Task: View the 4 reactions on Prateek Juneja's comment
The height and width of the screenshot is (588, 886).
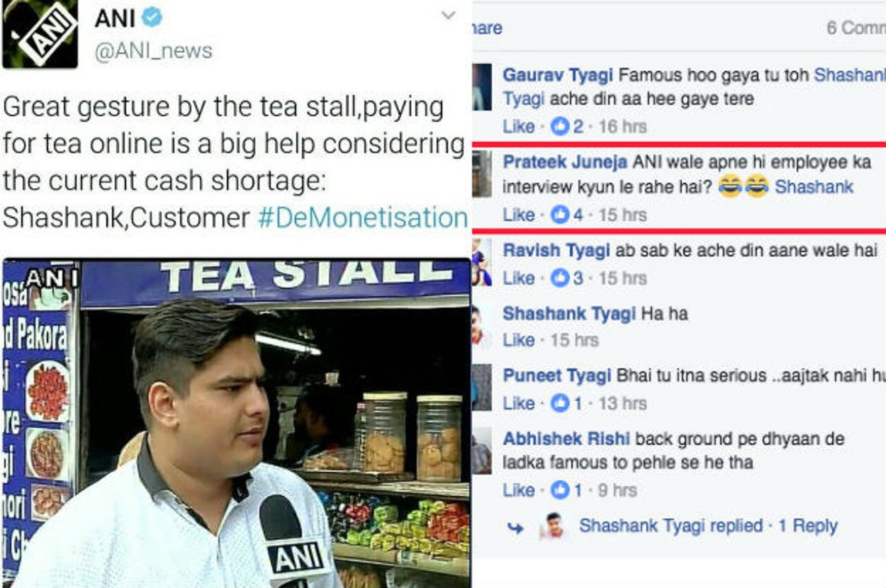Action: [568, 215]
